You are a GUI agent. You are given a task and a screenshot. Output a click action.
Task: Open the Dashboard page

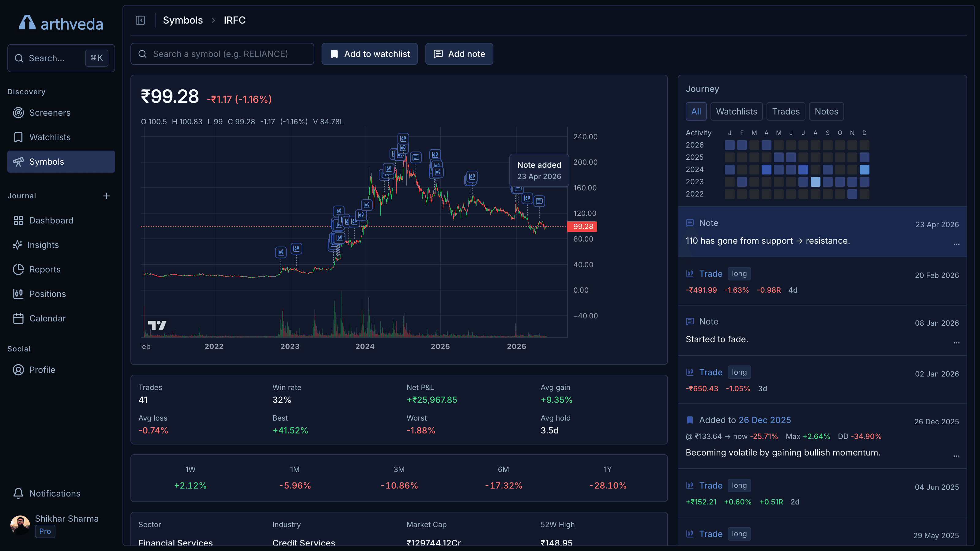pyautogui.click(x=61, y=220)
